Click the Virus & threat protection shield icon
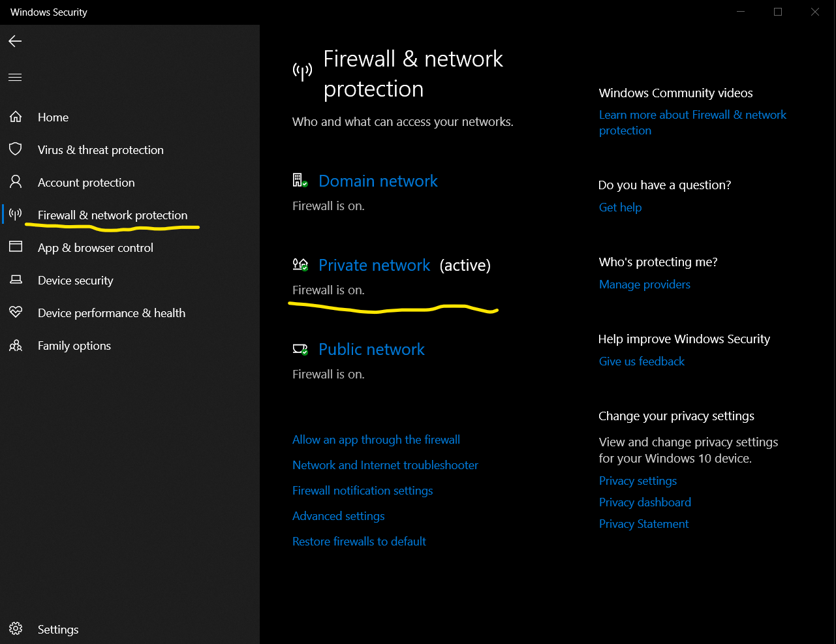 point(16,149)
